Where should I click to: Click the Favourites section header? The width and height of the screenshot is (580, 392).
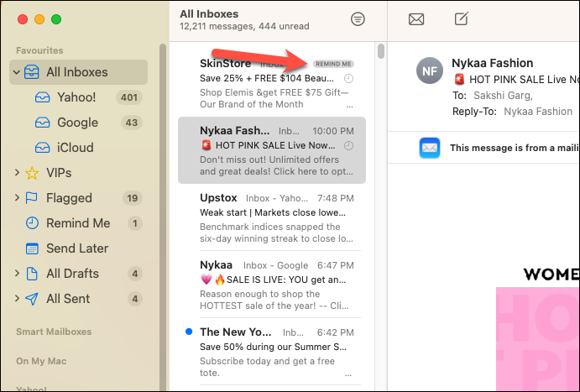point(39,50)
